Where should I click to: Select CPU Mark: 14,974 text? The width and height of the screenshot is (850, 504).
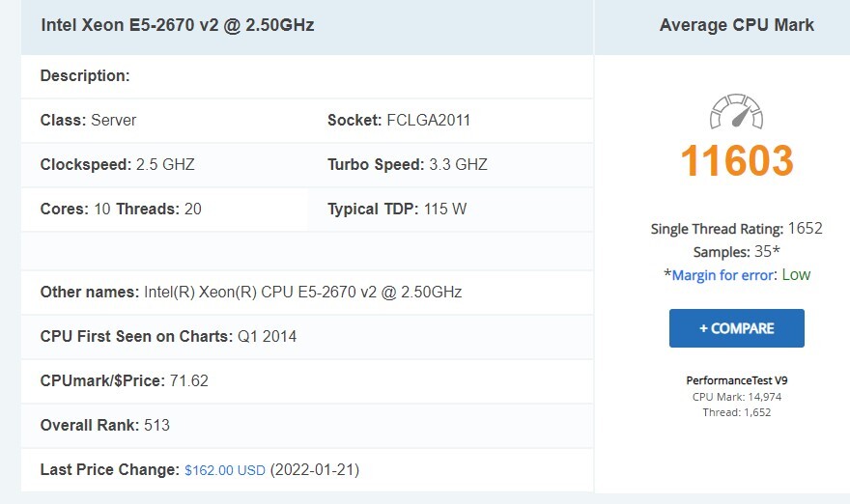[x=737, y=397]
